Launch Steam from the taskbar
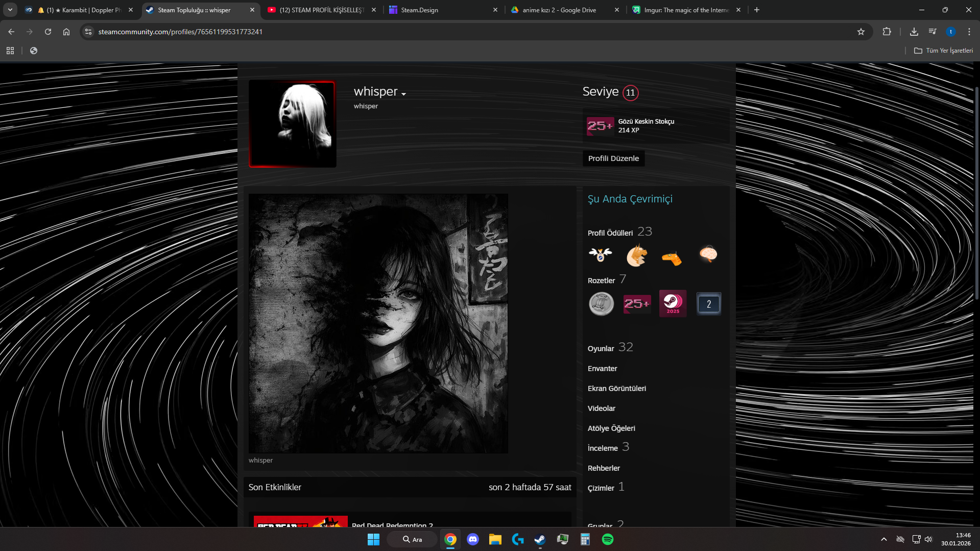Image resolution: width=980 pixels, height=551 pixels. click(540, 539)
